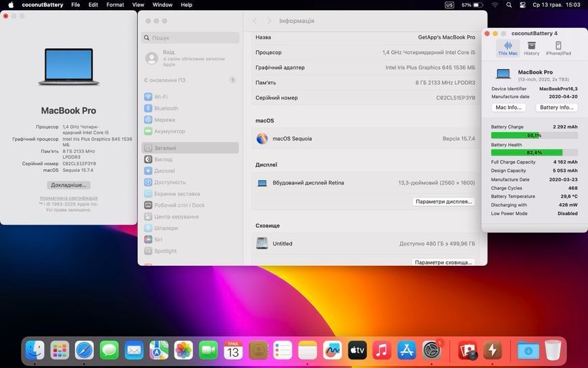
Task: Click Докладніше... button in About window
Action: click(x=69, y=185)
